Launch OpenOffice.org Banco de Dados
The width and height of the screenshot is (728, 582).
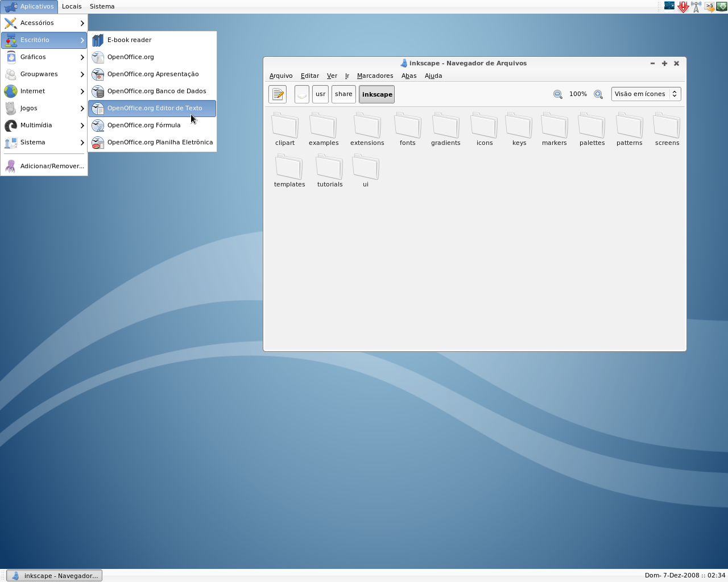click(x=152, y=91)
